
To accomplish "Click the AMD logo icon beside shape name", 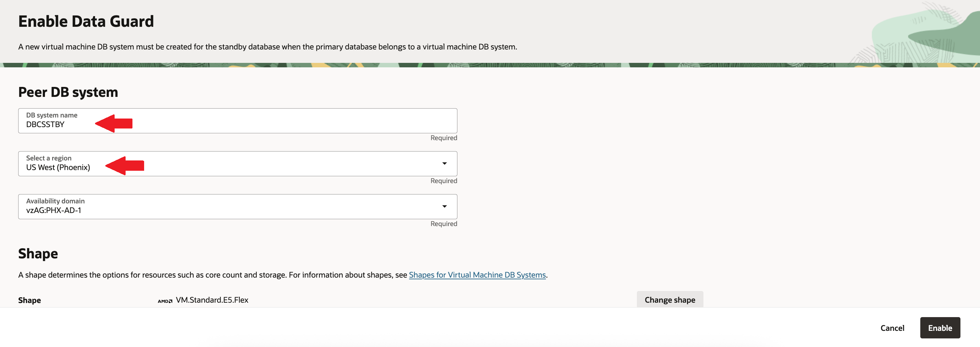I will 165,301.
